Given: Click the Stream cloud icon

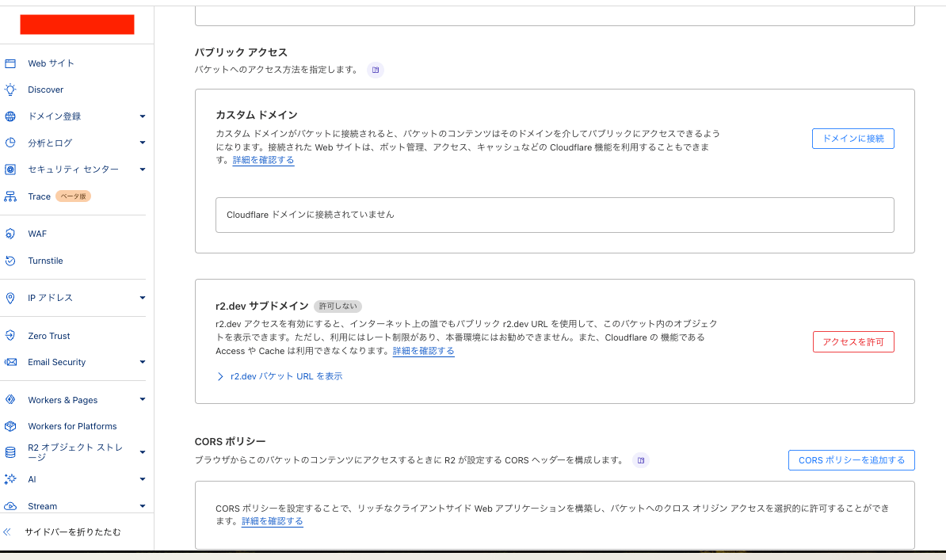Looking at the screenshot, I should click(x=10, y=506).
